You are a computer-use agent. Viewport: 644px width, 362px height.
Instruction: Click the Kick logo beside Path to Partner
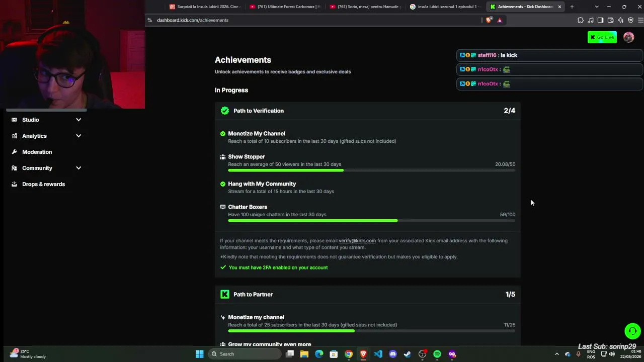tap(225, 294)
